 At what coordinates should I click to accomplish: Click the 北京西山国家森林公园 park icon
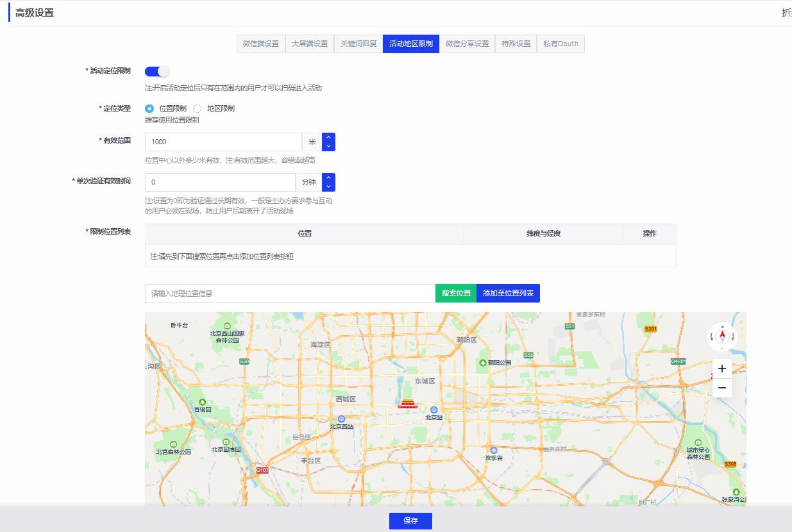pos(228,326)
